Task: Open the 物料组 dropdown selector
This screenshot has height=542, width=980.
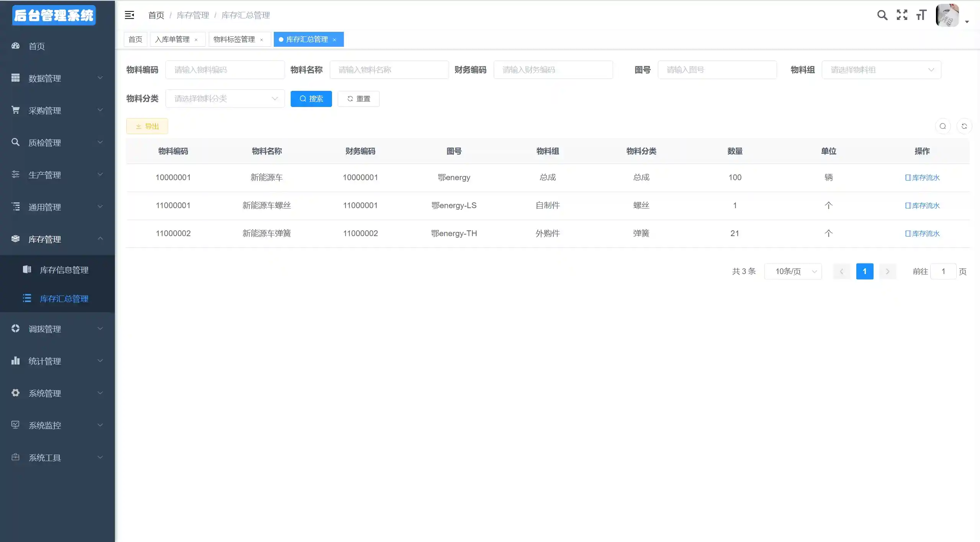Action: click(881, 70)
